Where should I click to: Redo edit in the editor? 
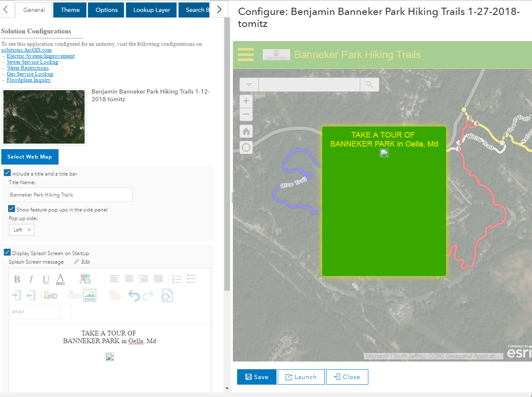148,295
